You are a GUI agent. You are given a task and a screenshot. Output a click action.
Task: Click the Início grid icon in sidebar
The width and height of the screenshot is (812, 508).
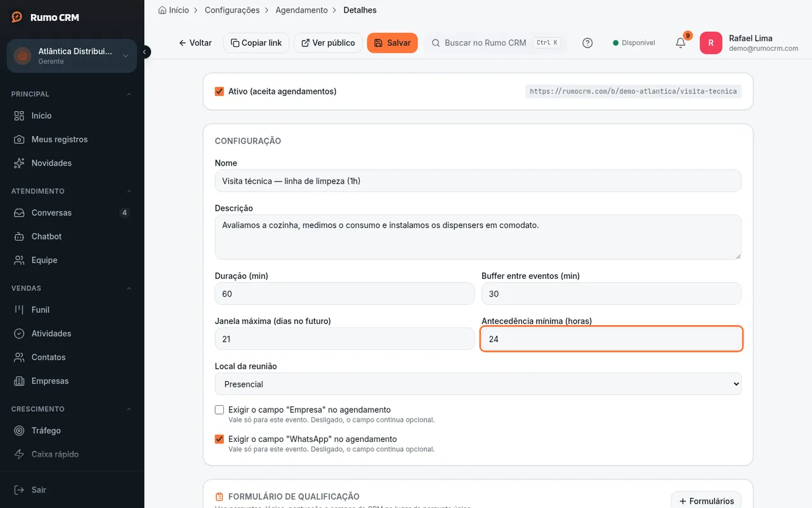click(20, 116)
